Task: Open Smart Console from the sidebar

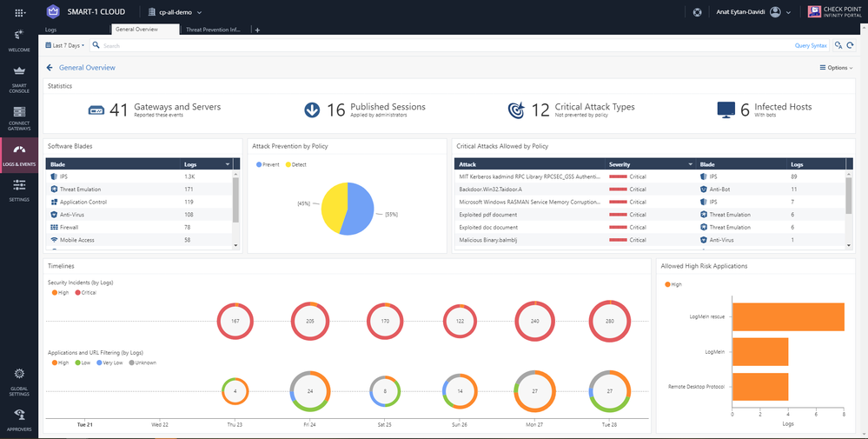Action: click(19, 76)
